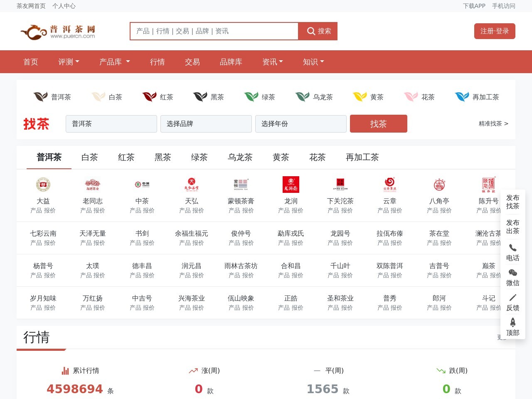Click the red 找茶 search button

(378, 124)
